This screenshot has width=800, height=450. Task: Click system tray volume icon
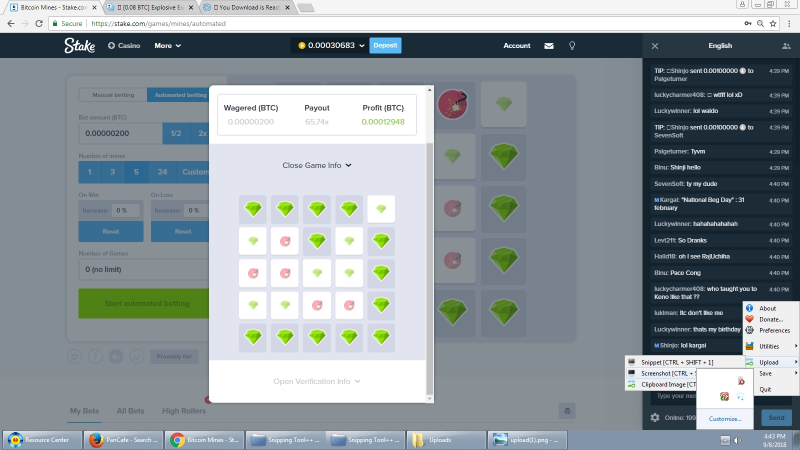737,440
